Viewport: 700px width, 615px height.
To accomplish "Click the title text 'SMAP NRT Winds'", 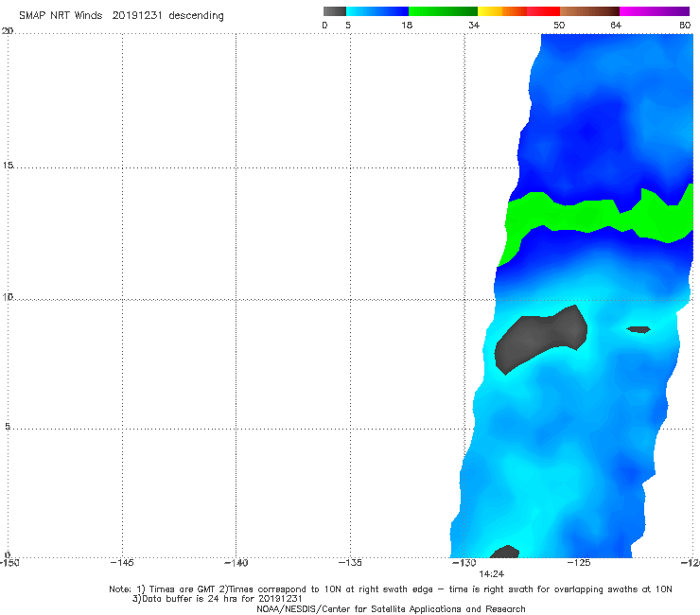I will click(x=61, y=16).
